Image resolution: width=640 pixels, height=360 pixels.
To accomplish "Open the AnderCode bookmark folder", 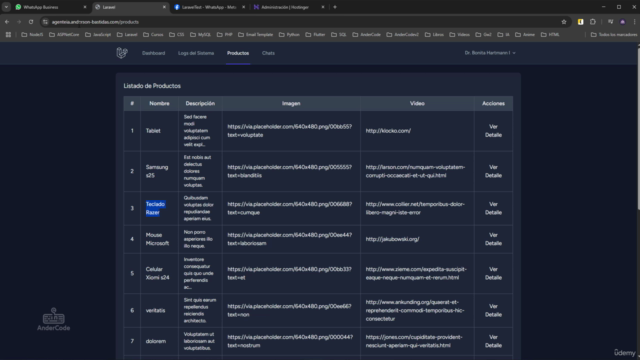I will (367, 35).
